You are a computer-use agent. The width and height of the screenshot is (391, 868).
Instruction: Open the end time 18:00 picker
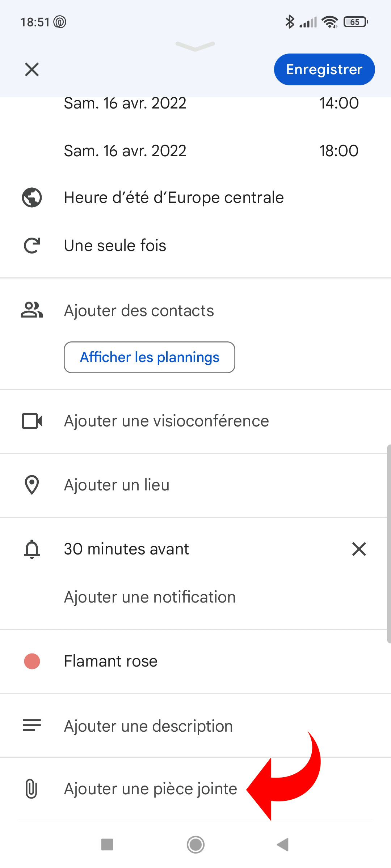tap(339, 151)
